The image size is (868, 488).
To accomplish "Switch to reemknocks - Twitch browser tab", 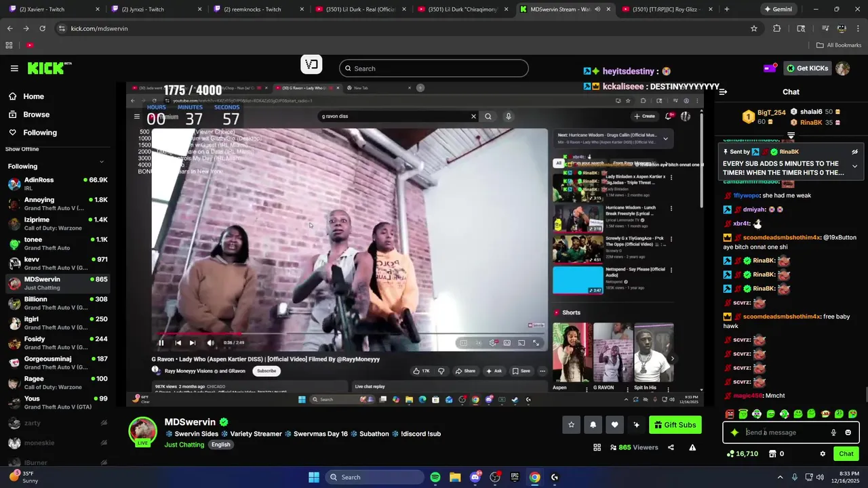I will [x=256, y=9].
